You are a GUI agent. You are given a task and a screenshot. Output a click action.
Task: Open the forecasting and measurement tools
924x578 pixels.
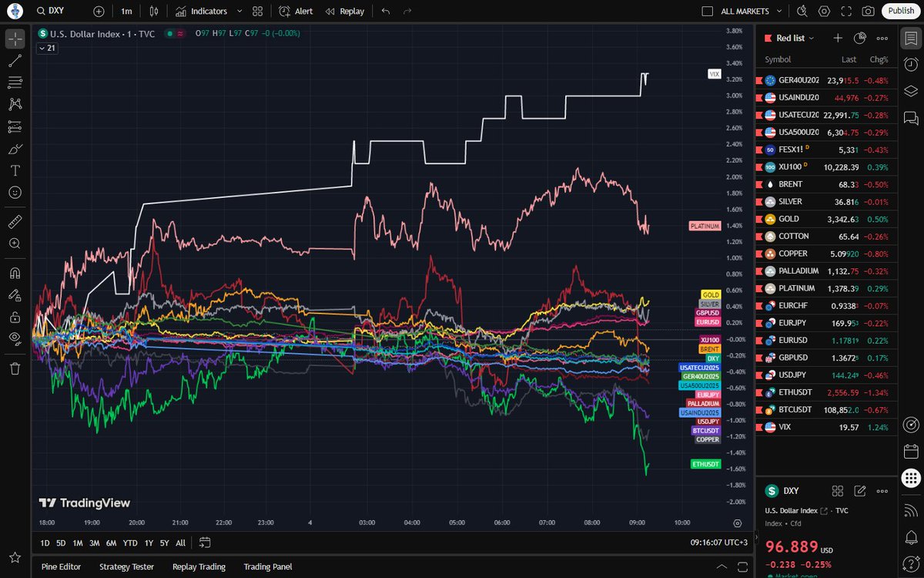pos(15,126)
